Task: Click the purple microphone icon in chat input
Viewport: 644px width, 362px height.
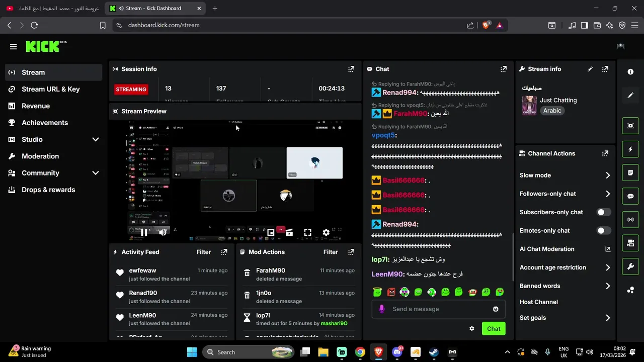Action: tap(382, 309)
